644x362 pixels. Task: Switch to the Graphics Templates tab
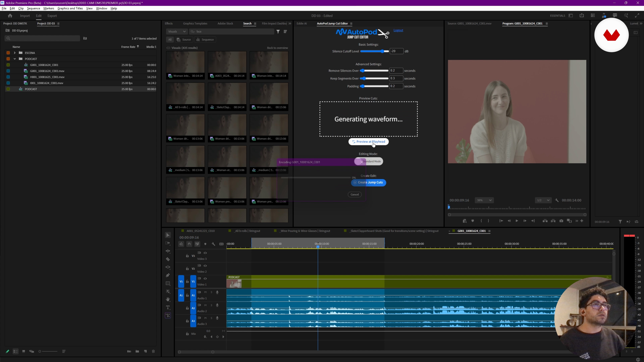click(195, 23)
